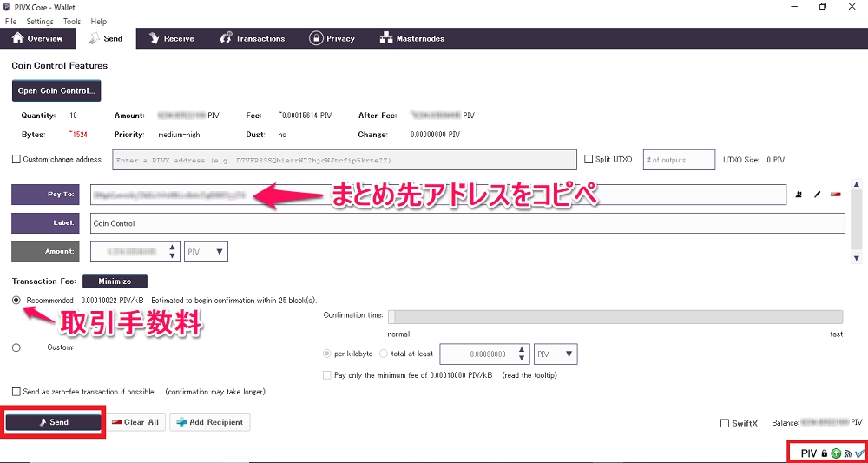Click the network connections signal icon
The image size is (868, 463).
click(x=847, y=453)
